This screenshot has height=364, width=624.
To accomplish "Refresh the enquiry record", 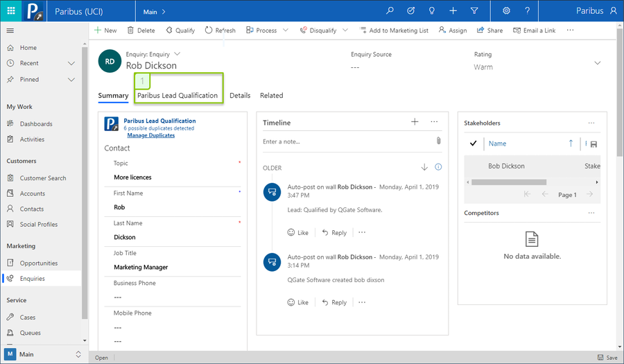I will click(220, 31).
